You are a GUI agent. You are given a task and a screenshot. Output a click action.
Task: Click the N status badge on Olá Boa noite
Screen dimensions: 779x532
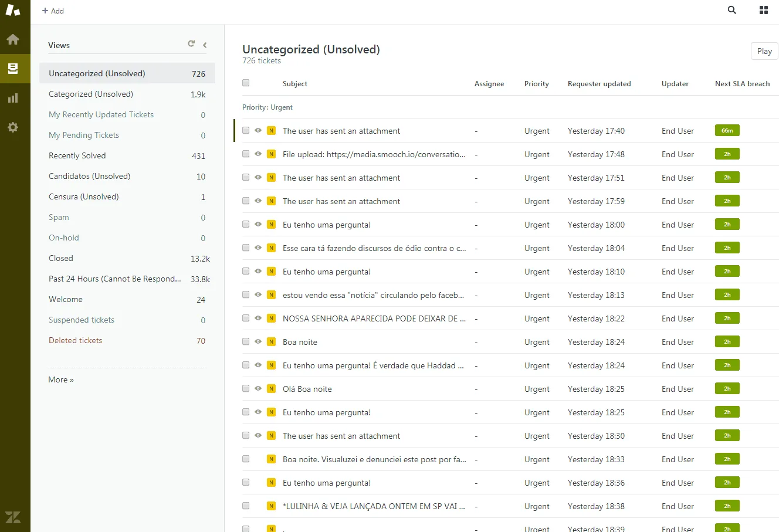(x=271, y=389)
